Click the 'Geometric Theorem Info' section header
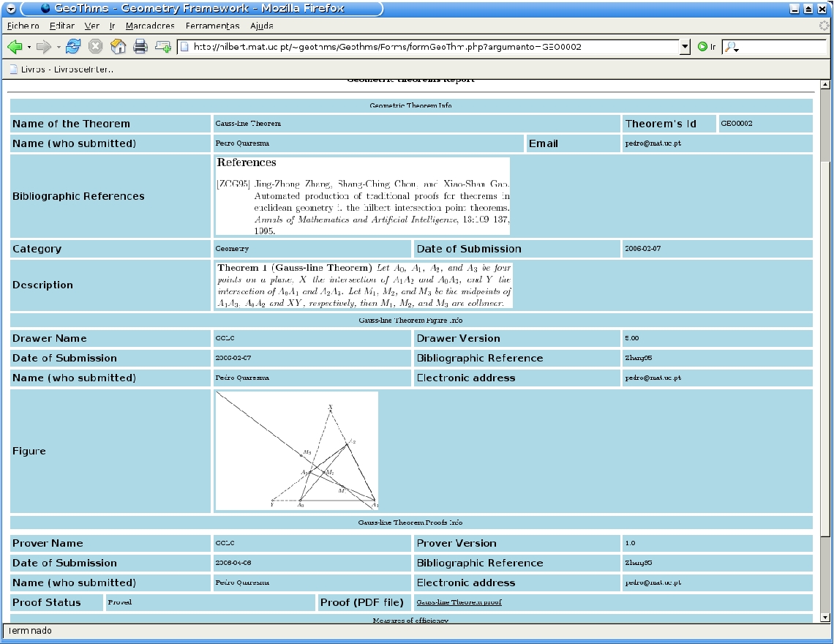834x644 pixels. [x=410, y=105]
